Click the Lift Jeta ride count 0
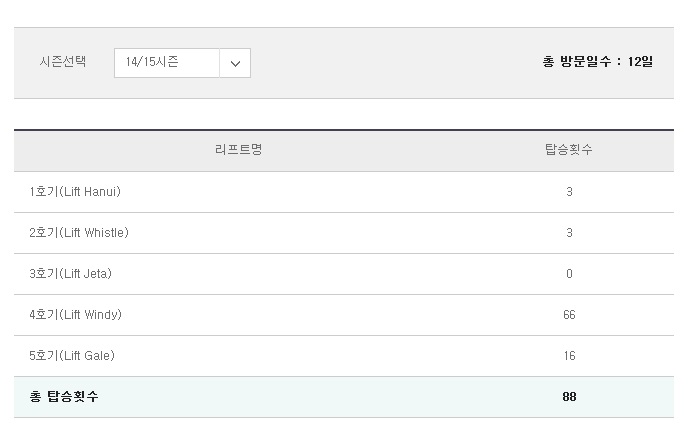The width and height of the screenshot is (693, 433). tap(569, 274)
